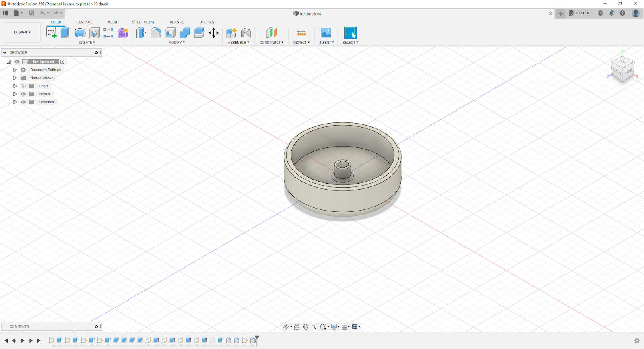Open the MODIFY dropdown menu

click(177, 43)
